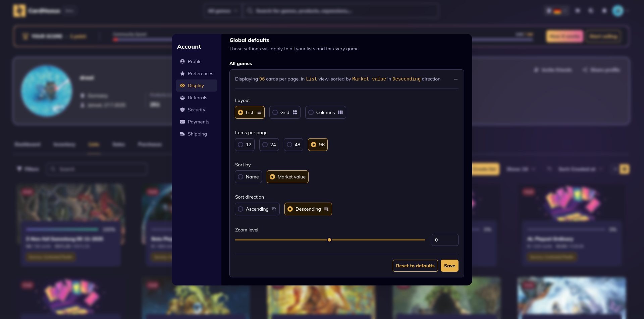This screenshot has height=319, width=644.
Task: Choose 48 items per page
Action: pos(293,145)
